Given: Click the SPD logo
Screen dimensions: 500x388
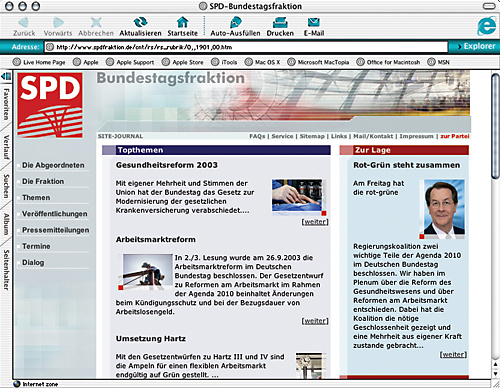Looking at the screenshot, I should (x=50, y=105).
